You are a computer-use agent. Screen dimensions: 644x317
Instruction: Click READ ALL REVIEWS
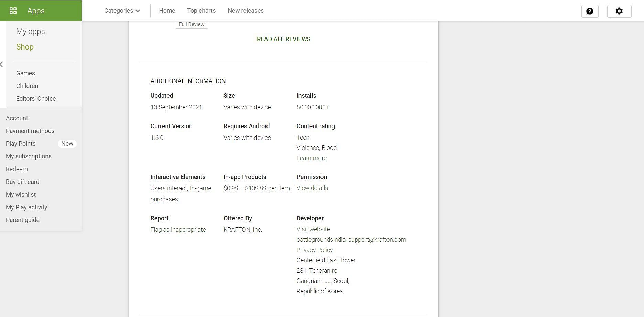click(x=283, y=39)
